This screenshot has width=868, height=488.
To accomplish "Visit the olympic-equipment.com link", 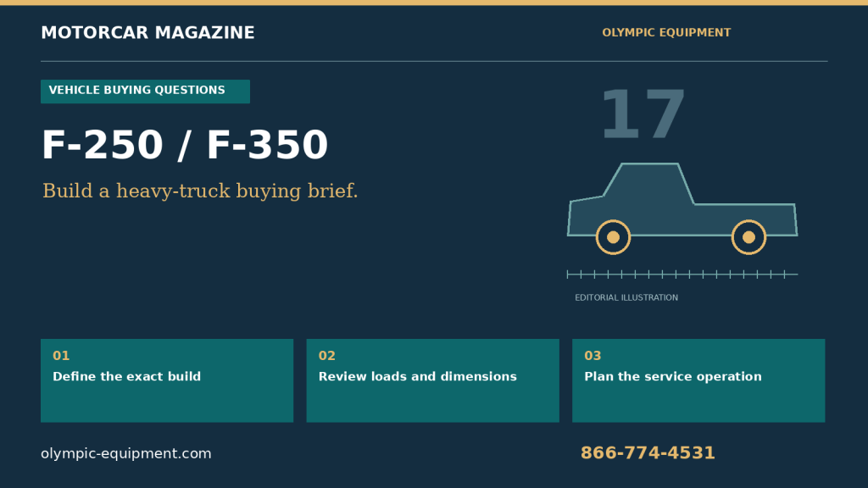I will click(x=125, y=454).
